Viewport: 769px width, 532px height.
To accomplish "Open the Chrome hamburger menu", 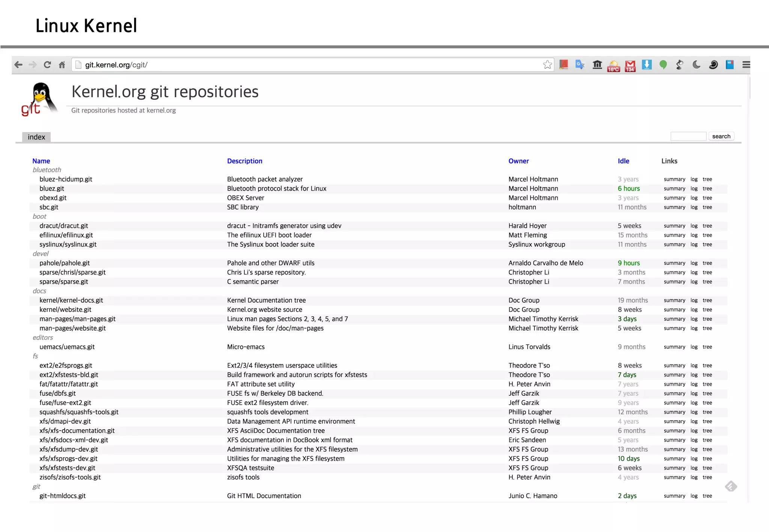I will pos(746,65).
